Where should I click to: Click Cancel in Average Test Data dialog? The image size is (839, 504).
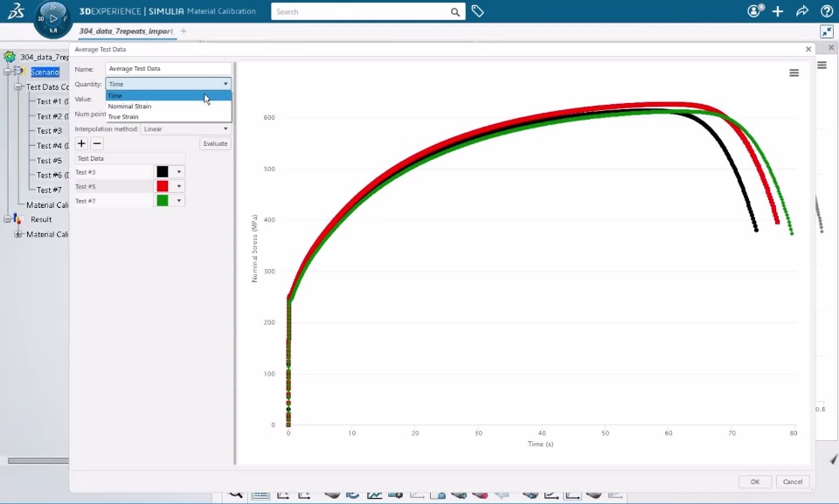pyautogui.click(x=793, y=481)
